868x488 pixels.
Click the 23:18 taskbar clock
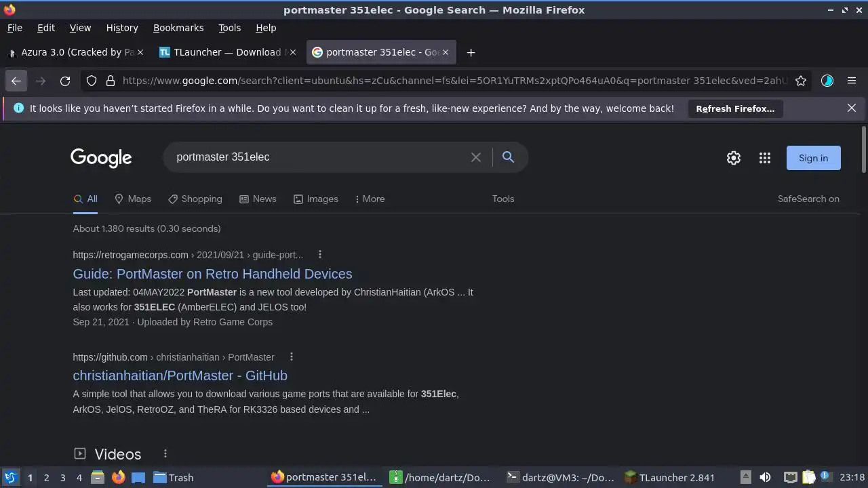click(852, 477)
